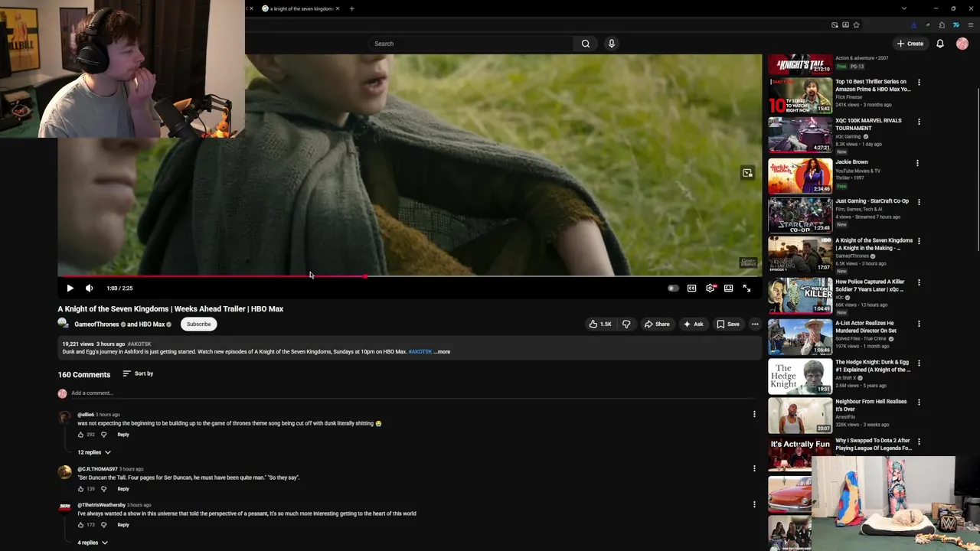Like the C.R.THOMAS97 comment with 139 likes
The width and height of the screenshot is (980, 551).
click(x=80, y=489)
